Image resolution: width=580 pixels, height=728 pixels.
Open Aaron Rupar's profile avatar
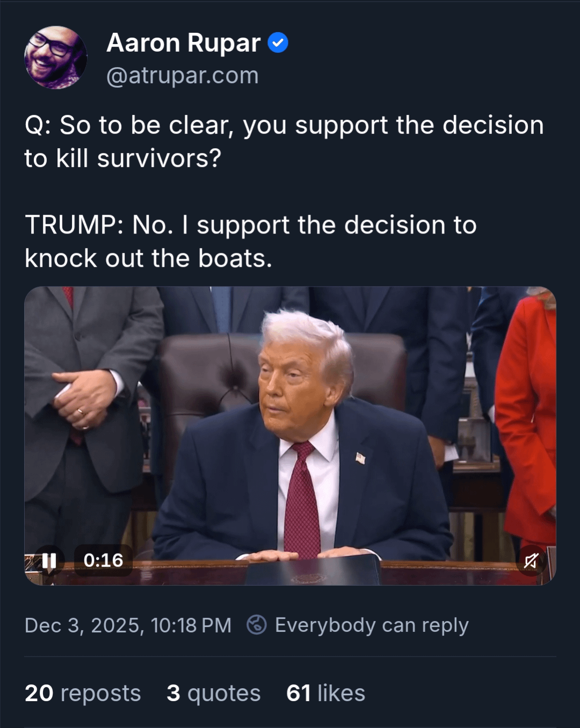tap(55, 57)
